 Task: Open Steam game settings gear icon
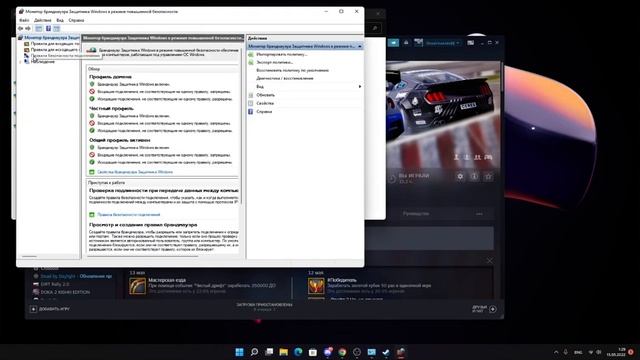(460, 177)
